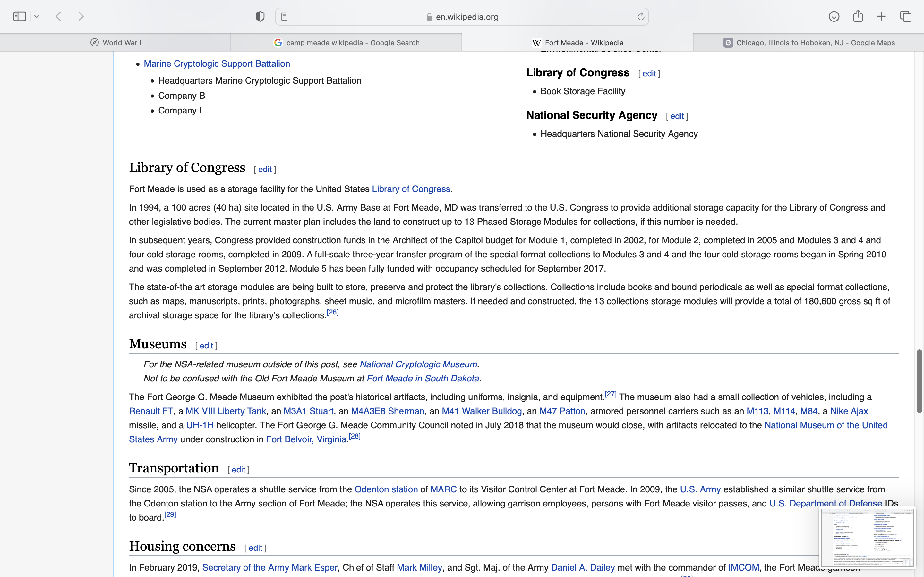Reload the Wikipedia page
Viewport: 924px width, 577px height.
(x=641, y=16)
